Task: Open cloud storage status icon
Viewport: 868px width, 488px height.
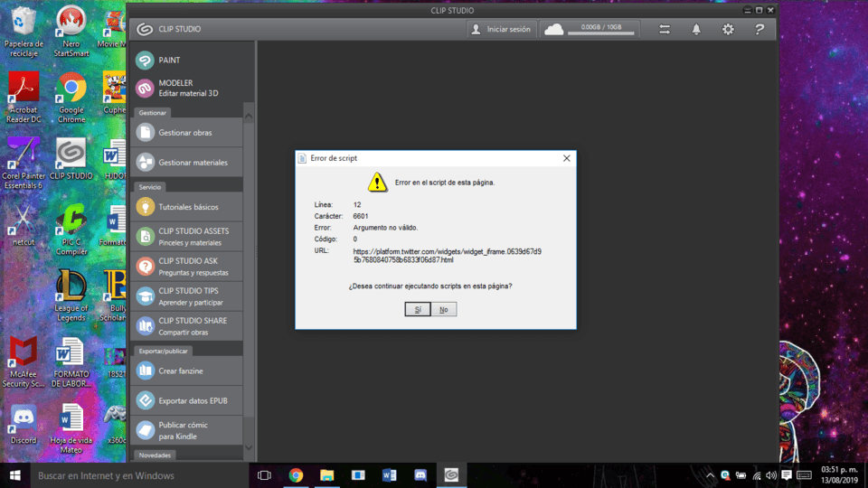Action: pos(553,29)
